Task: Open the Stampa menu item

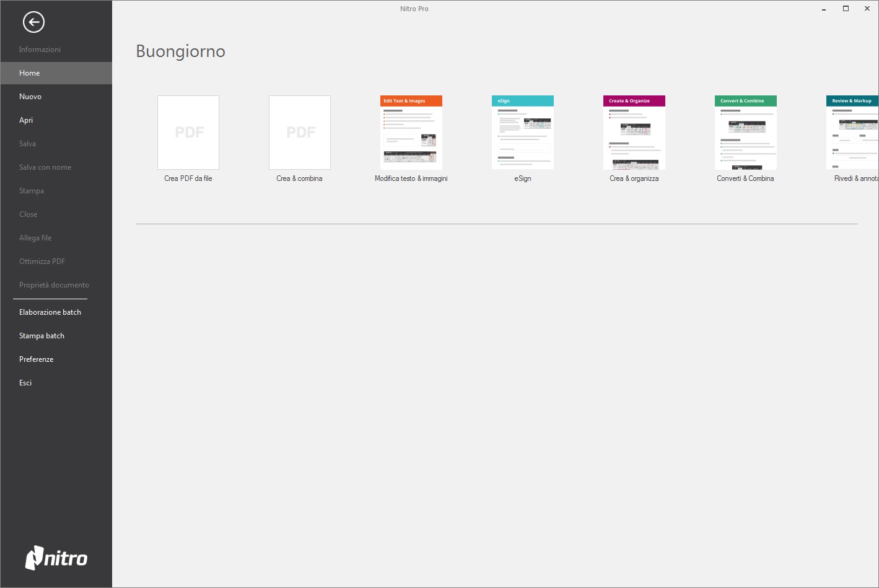Action: point(56,191)
